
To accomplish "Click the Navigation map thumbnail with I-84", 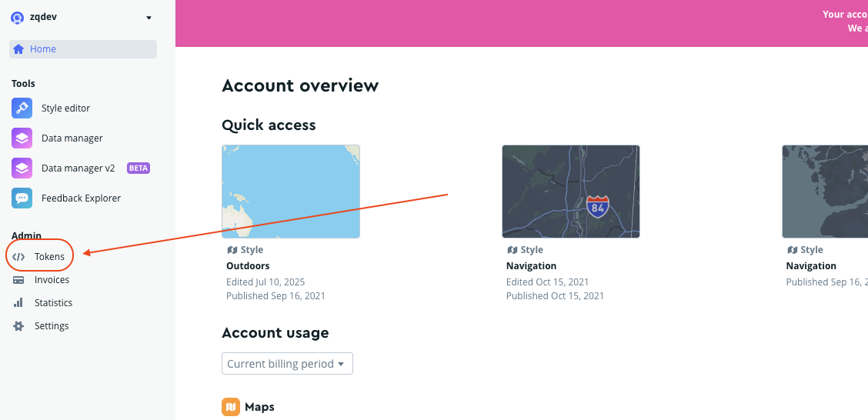I will pyautogui.click(x=571, y=192).
